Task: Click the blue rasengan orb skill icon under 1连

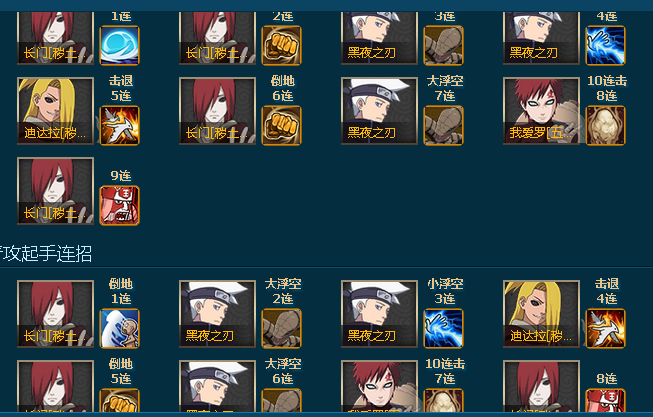Action: click(120, 45)
